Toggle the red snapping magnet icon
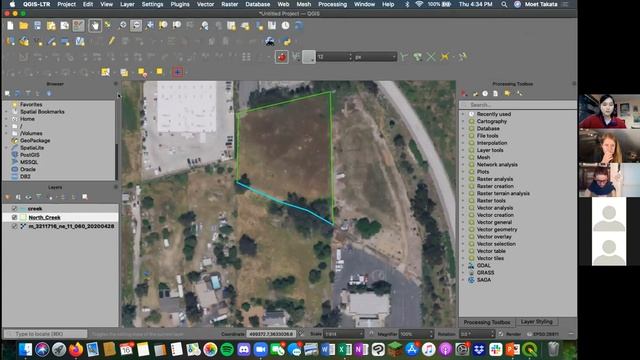Viewport: 640px width, 360px height. click(x=282, y=57)
